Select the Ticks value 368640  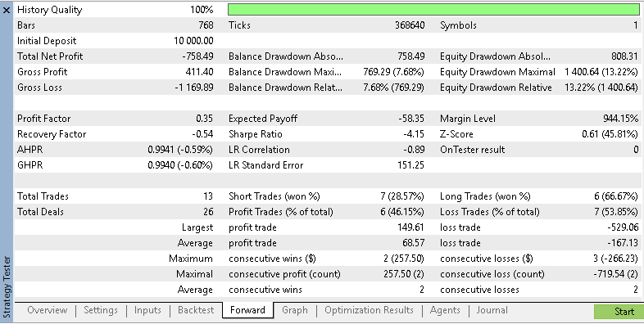coord(410,25)
